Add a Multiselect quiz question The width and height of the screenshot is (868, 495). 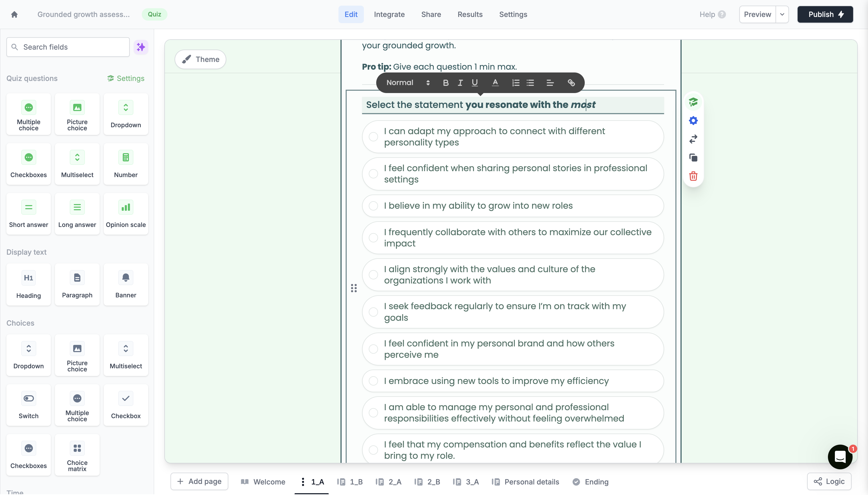(77, 164)
